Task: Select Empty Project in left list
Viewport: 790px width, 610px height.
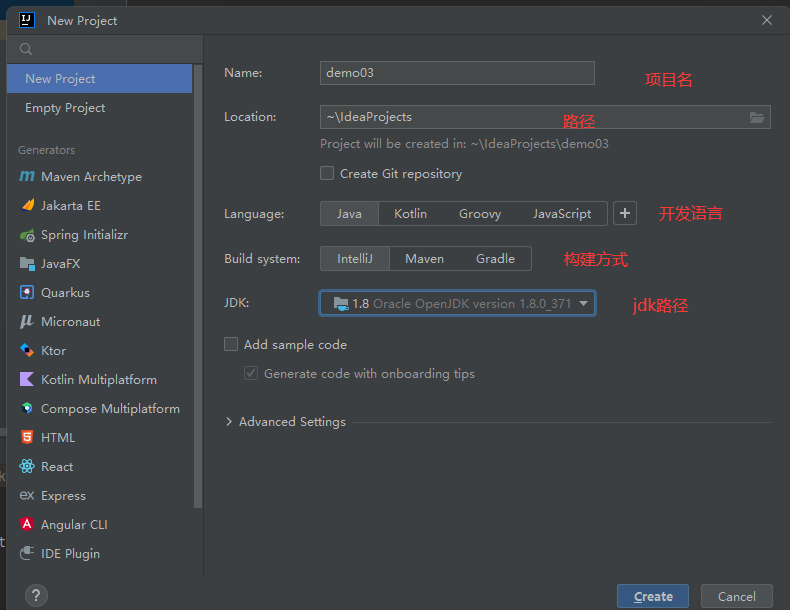Action: click(x=99, y=108)
